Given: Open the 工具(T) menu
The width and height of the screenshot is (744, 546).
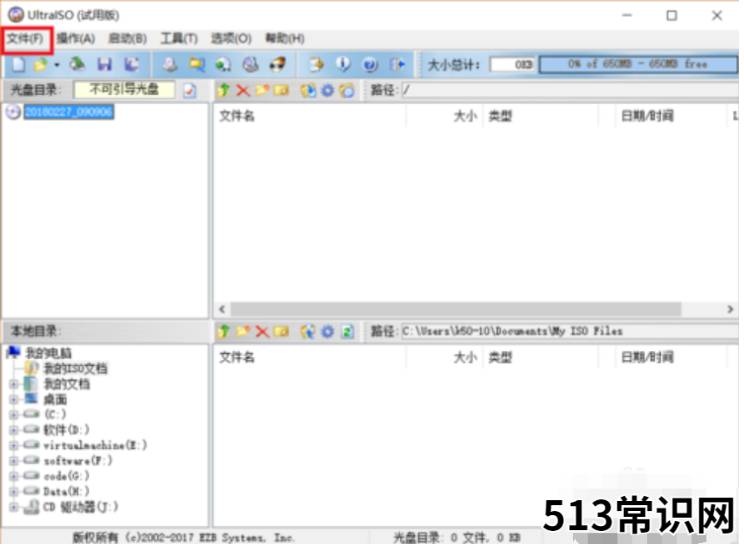Looking at the screenshot, I should click(x=179, y=38).
